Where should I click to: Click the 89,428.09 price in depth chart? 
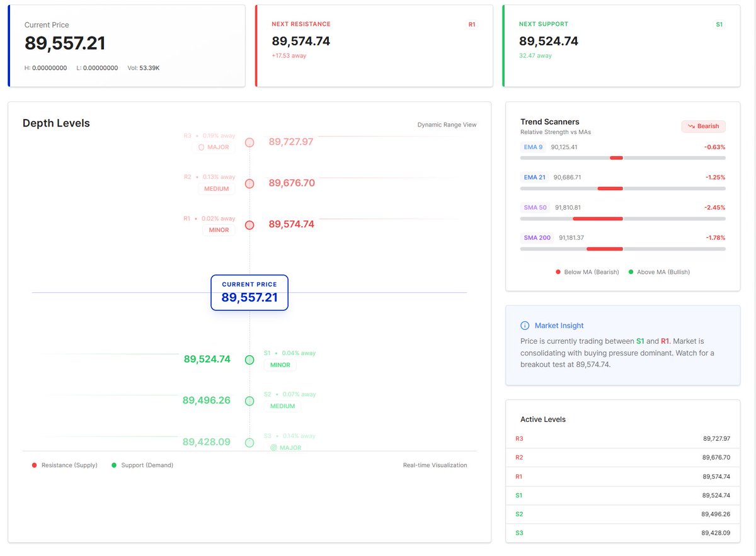pos(207,442)
